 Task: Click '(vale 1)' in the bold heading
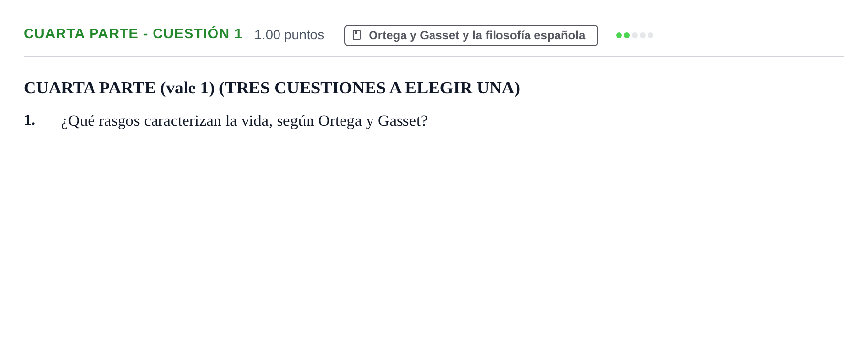coord(187,88)
